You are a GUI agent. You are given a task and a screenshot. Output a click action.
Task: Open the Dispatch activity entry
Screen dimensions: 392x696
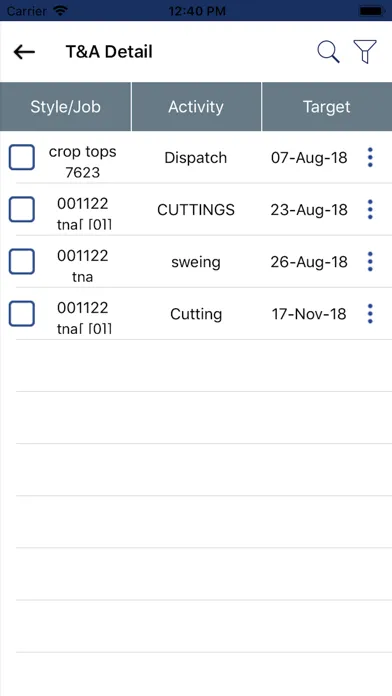pos(196,158)
